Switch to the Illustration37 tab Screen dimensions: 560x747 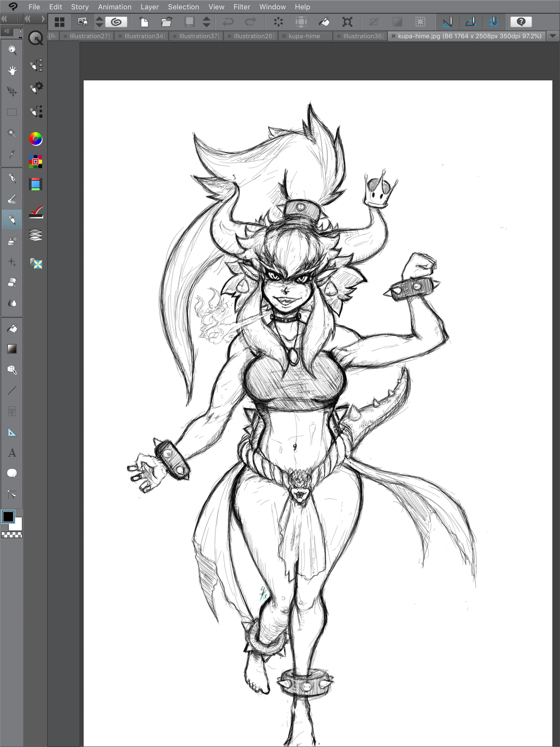click(197, 36)
